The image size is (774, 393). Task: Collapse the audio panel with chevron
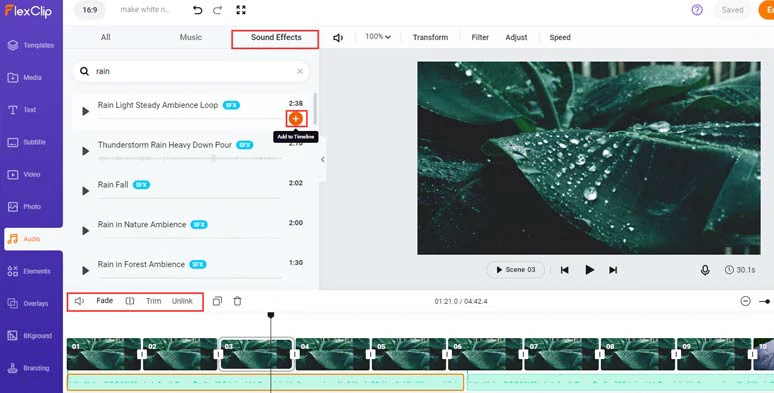[x=322, y=159]
